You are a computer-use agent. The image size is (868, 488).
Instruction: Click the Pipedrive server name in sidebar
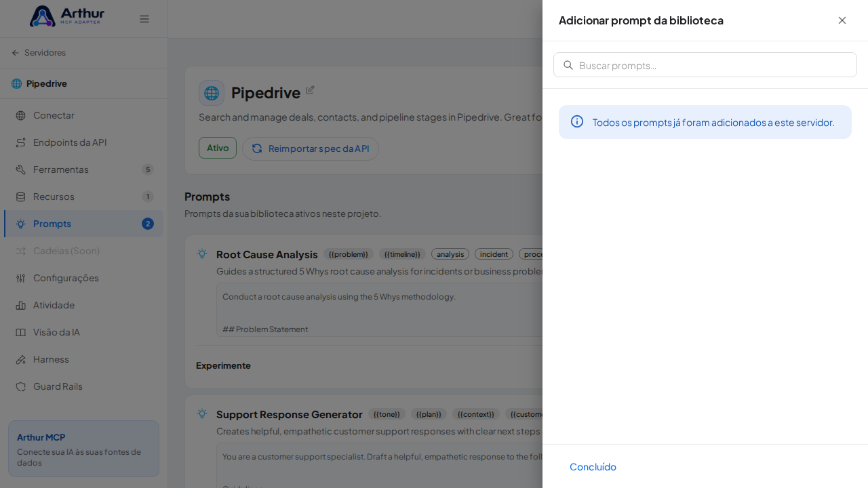(47, 83)
